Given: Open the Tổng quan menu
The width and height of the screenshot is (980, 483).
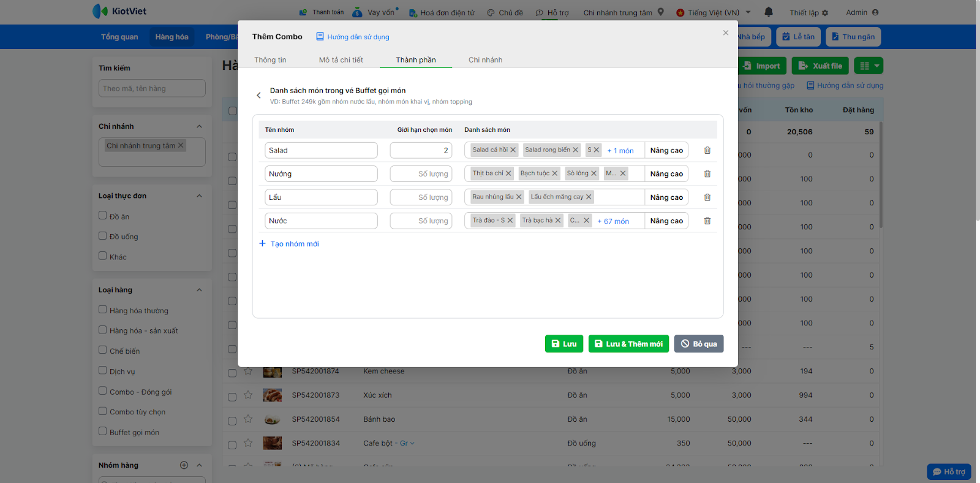Looking at the screenshot, I should 119,37.
